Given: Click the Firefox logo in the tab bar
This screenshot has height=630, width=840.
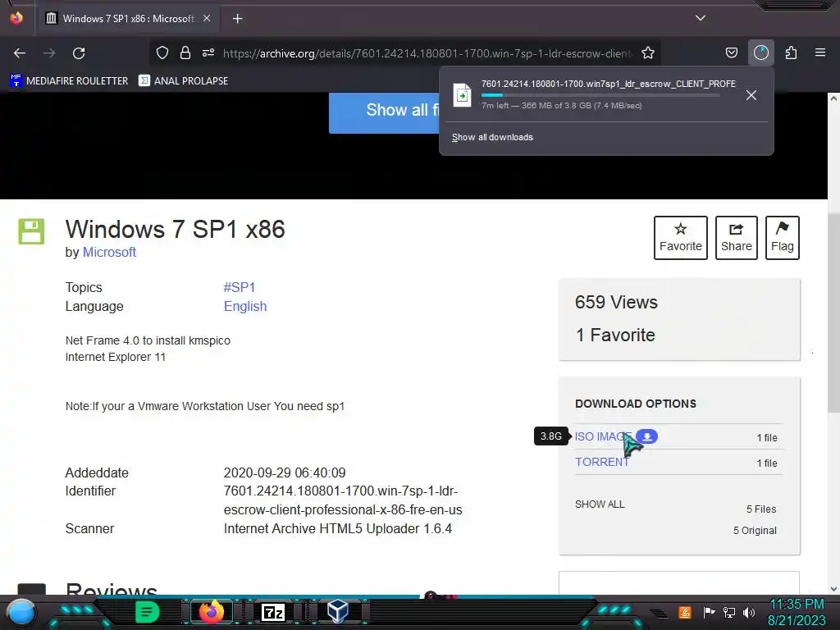Looking at the screenshot, I should [x=16, y=18].
